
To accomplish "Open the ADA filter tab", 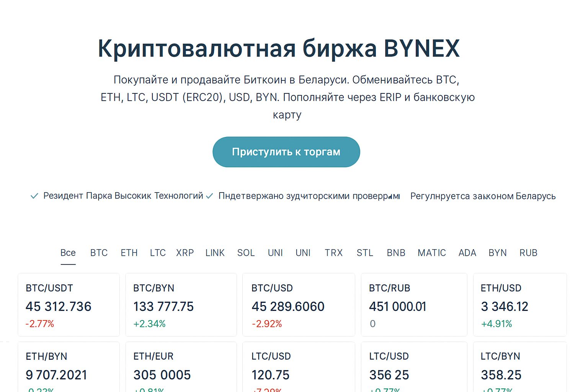I will (x=467, y=253).
